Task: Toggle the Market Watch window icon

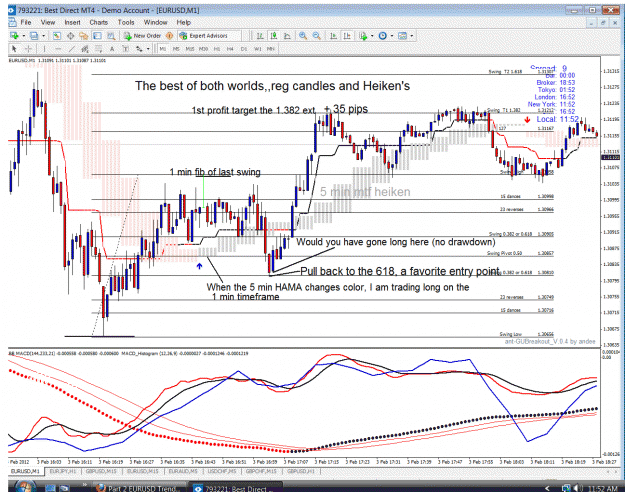Action: coord(57,36)
